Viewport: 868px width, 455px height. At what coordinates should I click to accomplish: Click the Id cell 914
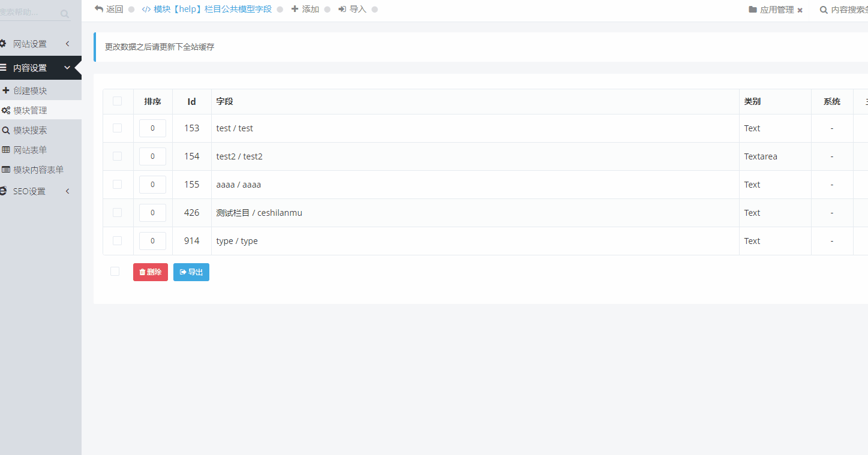click(192, 241)
